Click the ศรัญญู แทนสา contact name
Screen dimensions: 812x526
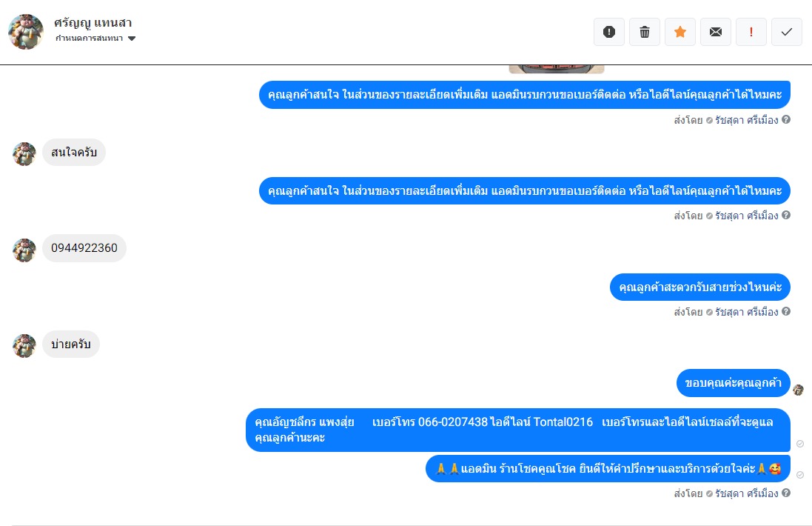point(93,23)
